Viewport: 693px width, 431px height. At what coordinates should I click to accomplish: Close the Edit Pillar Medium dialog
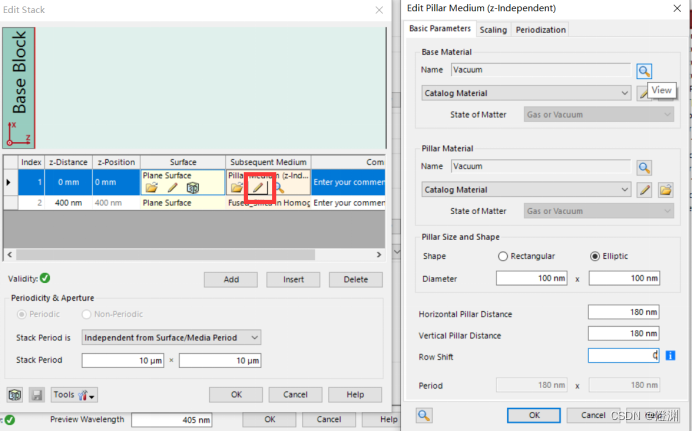(x=677, y=8)
